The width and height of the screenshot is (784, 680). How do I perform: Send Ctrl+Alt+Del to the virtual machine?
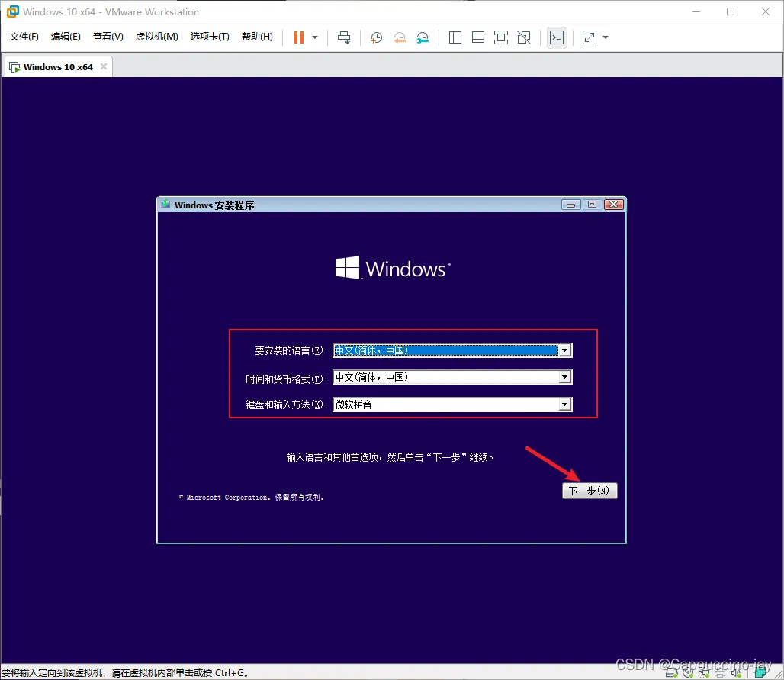344,37
